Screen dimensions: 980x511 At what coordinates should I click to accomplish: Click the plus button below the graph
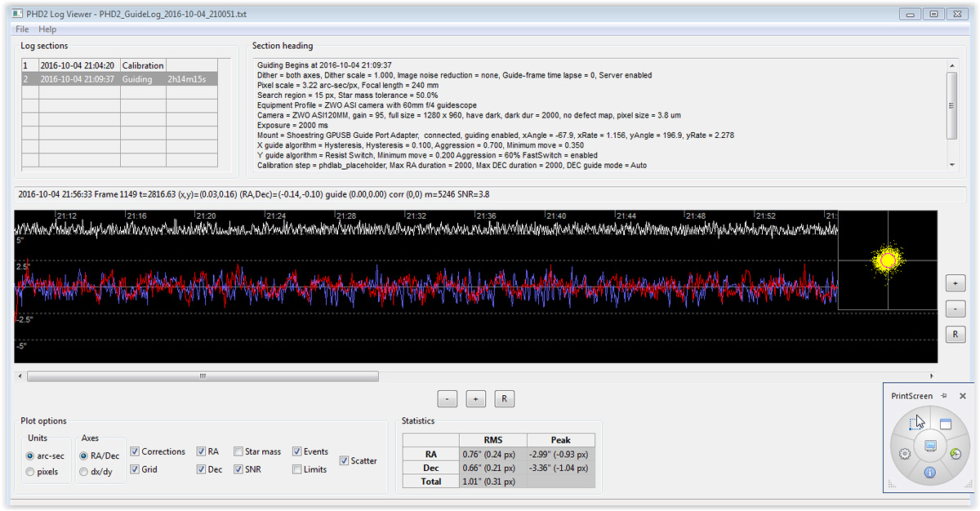pos(475,399)
